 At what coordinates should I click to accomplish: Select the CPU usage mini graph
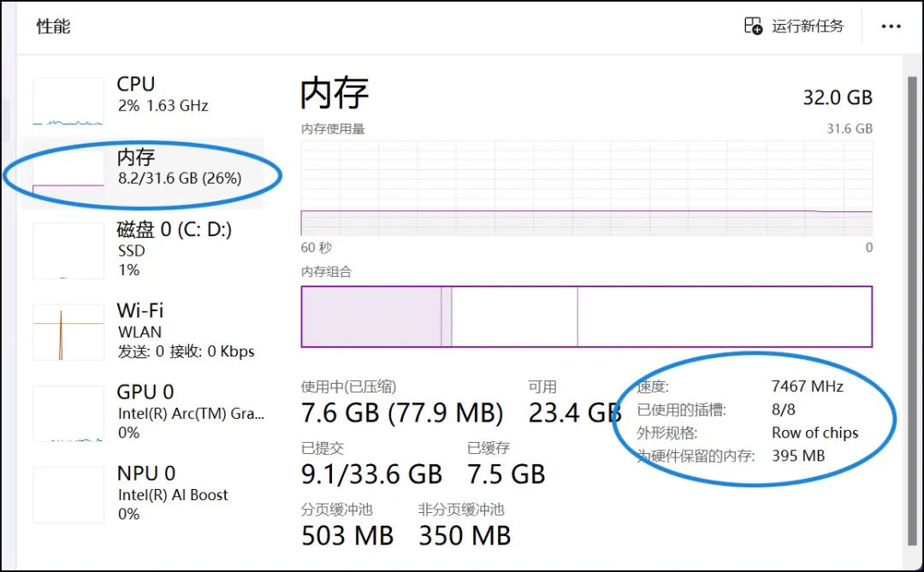[68, 102]
